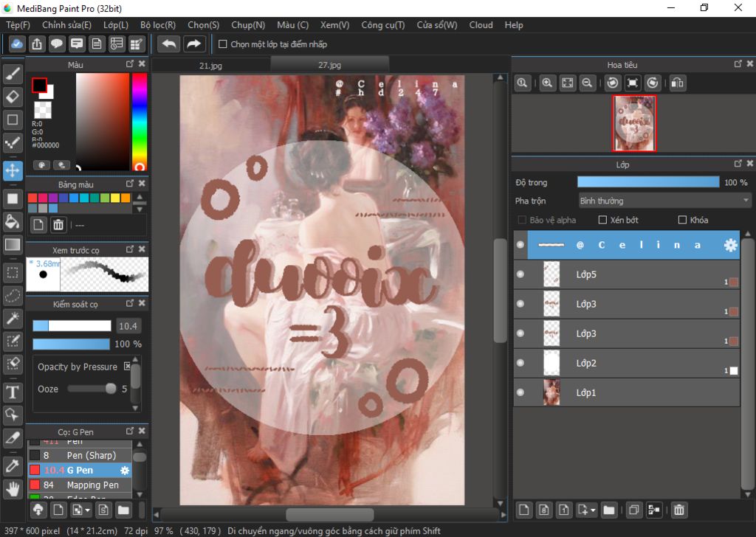Choose the Gradient tool
This screenshot has width=756, height=537.
tap(13, 245)
